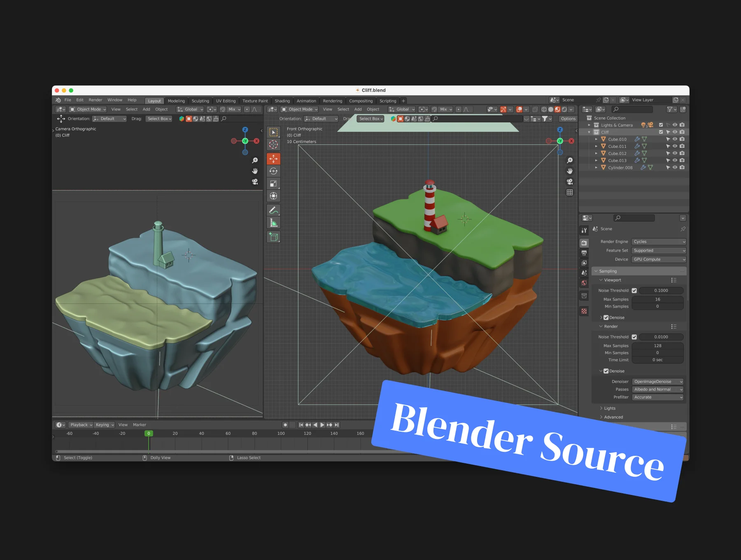The image size is (741, 560).
Task: Open Prefilter Accurate dropdown
Action: click(658, 397)
